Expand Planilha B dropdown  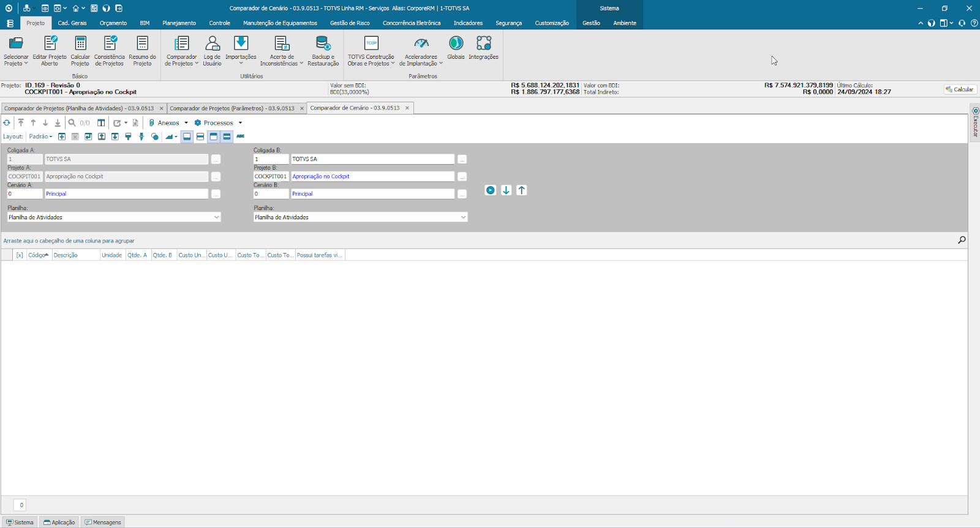463,217
